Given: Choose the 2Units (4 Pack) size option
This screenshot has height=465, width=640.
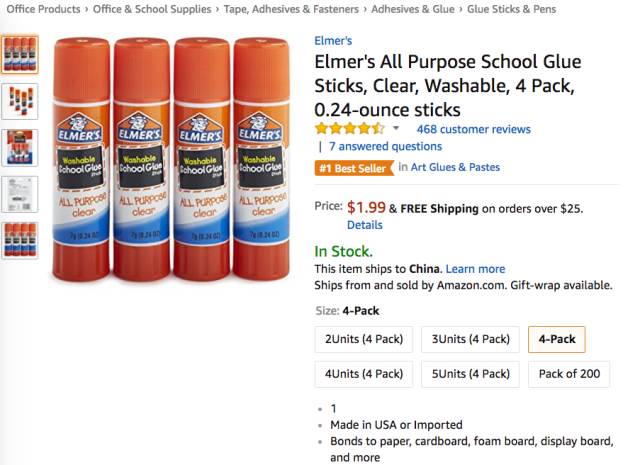Looking at the screenshot, I should click(363, 339).
